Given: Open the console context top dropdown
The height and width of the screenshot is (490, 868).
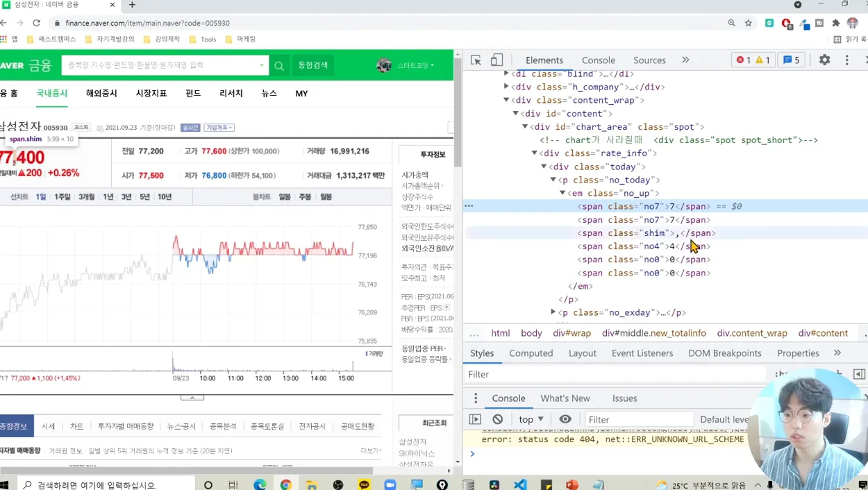Looking at the screenshot, I should pos(531,419).
